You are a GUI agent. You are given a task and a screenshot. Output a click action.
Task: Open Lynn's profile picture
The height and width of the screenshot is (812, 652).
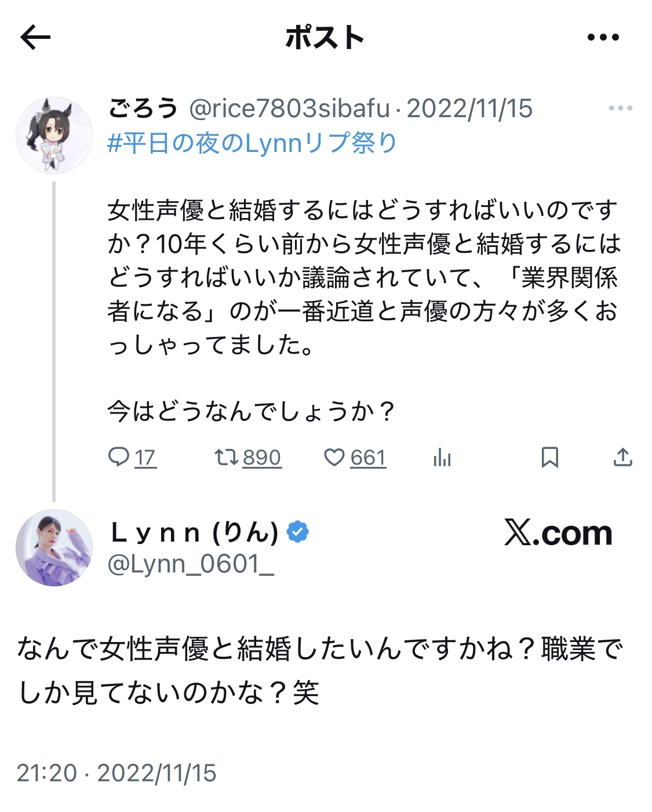(54, 548)
